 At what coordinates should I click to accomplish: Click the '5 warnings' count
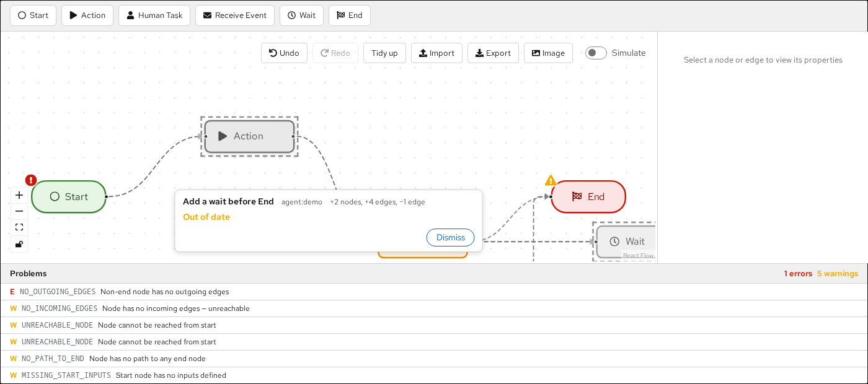[838, 274]
